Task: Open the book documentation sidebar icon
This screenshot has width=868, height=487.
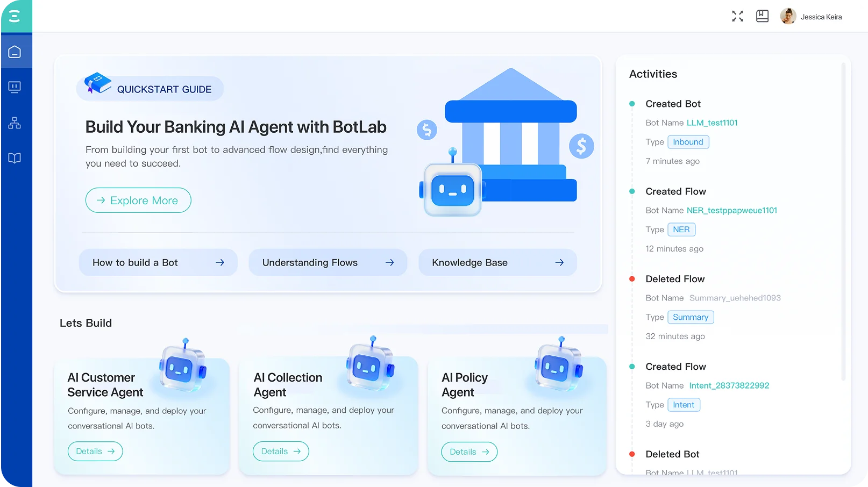Action: pyautogui.click(x=15, y=158)
